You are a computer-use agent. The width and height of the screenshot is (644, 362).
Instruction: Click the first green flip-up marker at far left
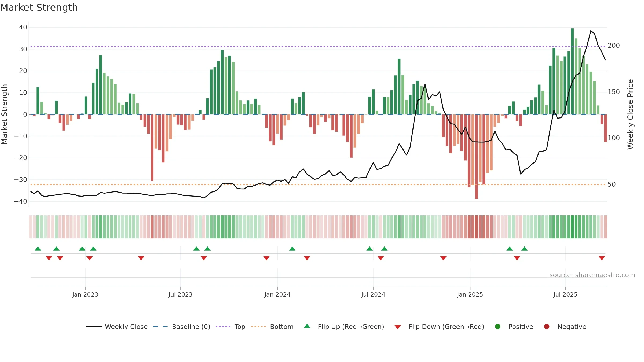38,249
